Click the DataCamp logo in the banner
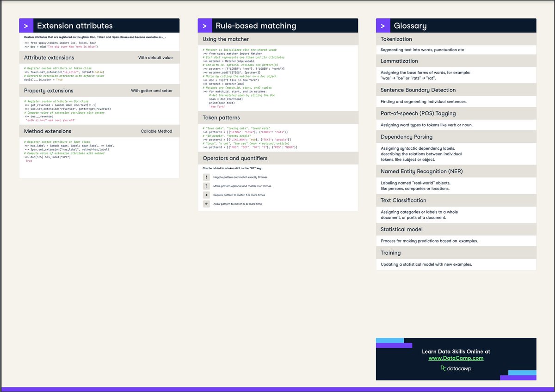The image size is (555, 392). point(456,368)
